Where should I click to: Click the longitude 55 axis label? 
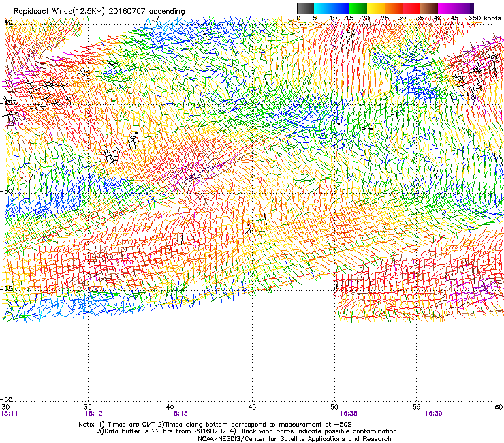click(x=416, y=407)
